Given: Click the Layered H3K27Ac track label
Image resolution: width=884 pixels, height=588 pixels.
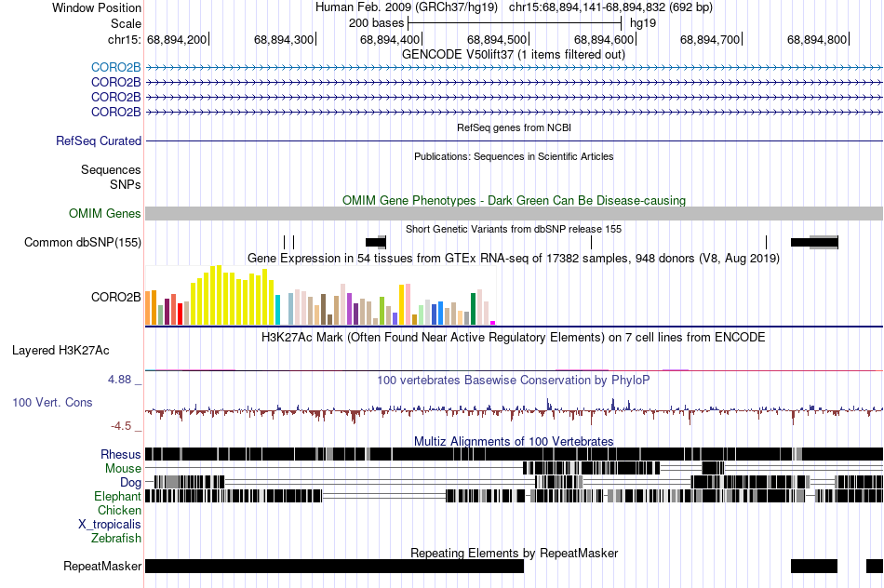Looking at the screenshot, I should pos(60,351).
